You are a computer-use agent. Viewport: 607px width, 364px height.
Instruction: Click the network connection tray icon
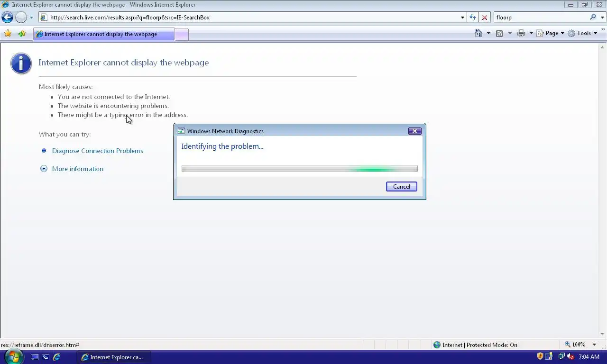point(561,356)
